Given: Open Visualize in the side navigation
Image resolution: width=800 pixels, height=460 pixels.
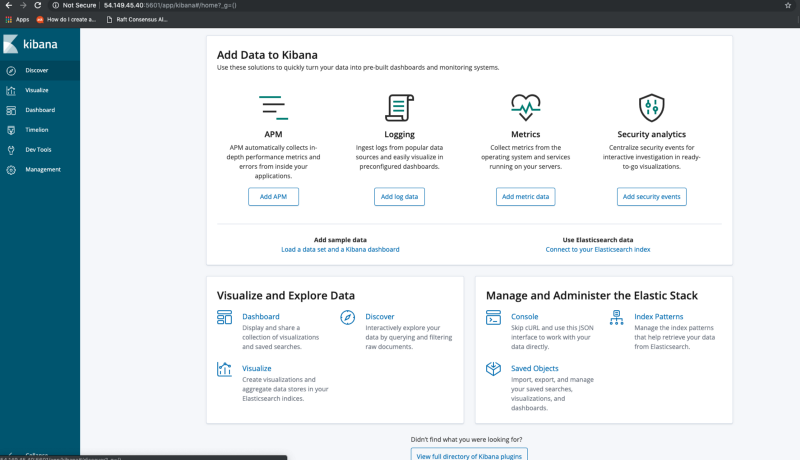Looking at the screenshot, I should tap(40, 90).
